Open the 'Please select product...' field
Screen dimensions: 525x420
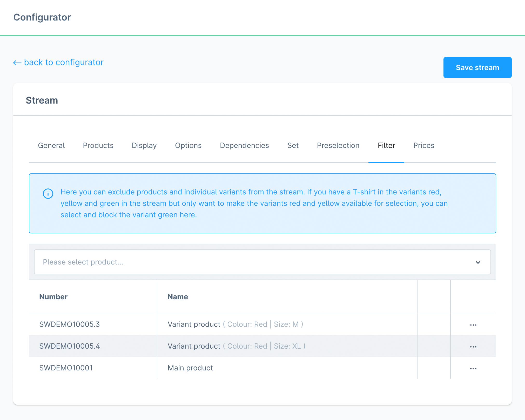[262, 262]
